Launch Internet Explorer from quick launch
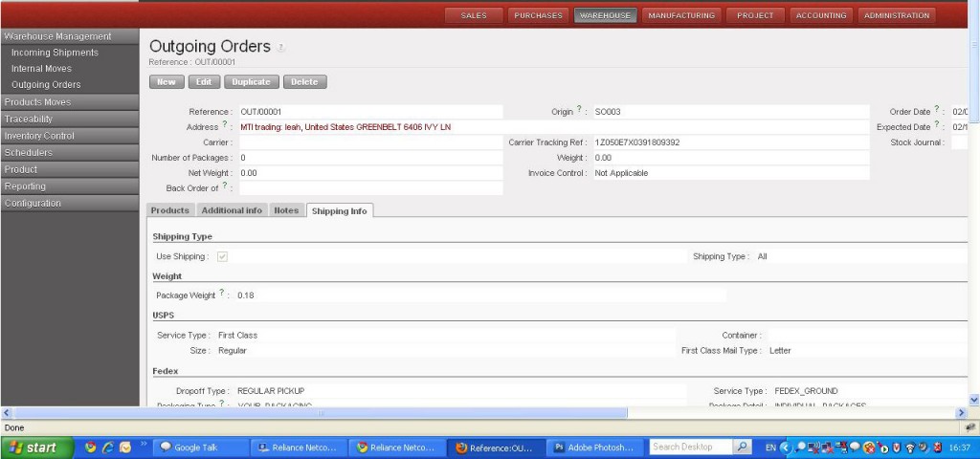Image resolution: width=980 pixels, height=459 pixels. click(108, 448)
